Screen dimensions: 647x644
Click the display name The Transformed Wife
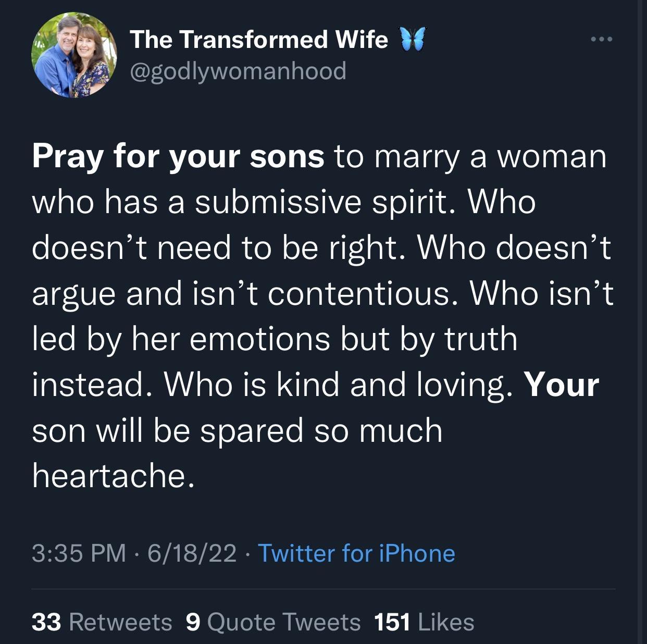pyautogui.click(x=260, y=39)
